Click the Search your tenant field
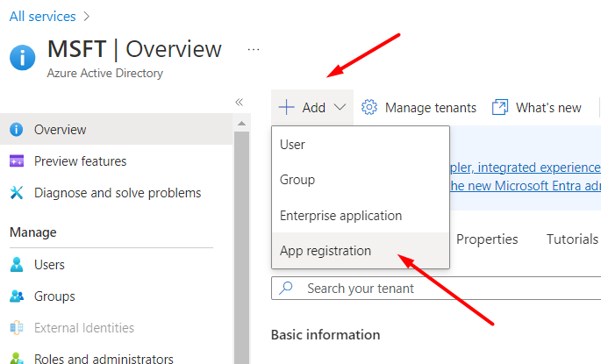Image resolution: width=601 pixels, height=364 pixels. click(436, 288)
